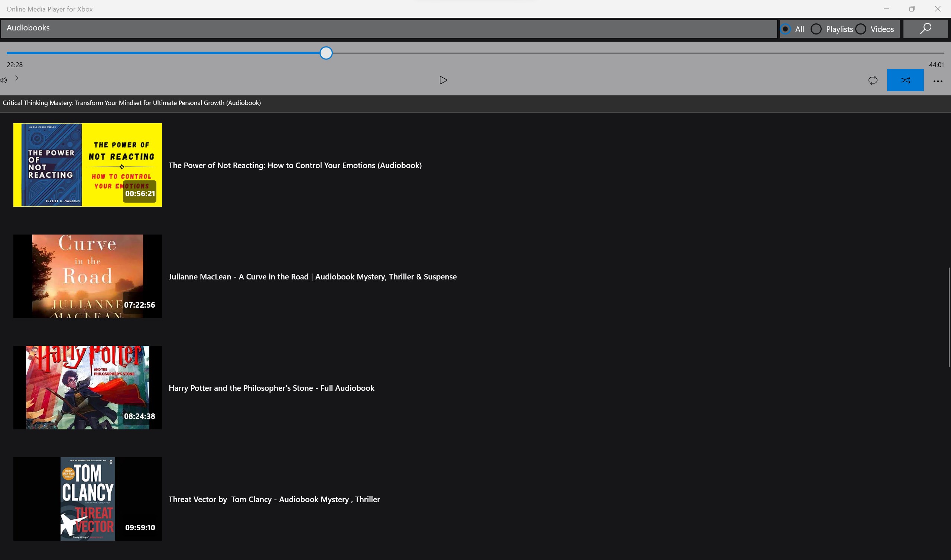Toggle the repeat loop icon
This screenshot has width=951, height=560.
click(x=873, y=80)
